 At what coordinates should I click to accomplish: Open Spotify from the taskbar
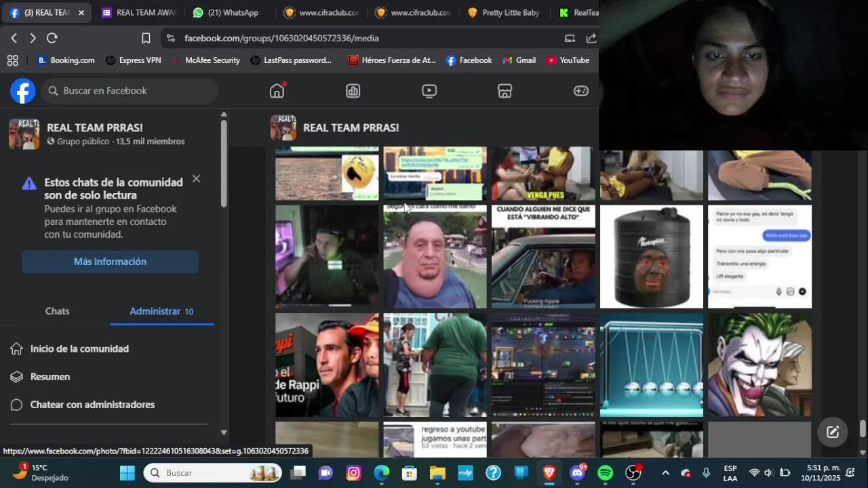click(x=605, y=472)
